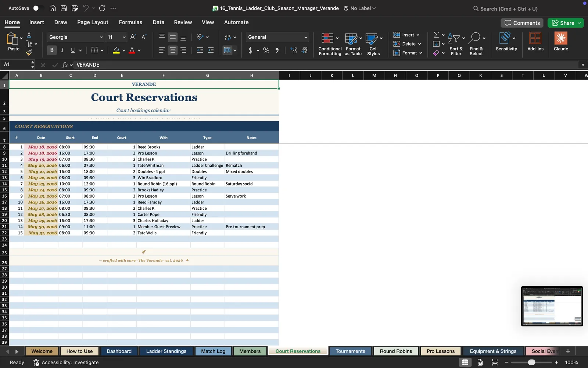
Task: Open the Home icon in the title bar
Action: point(53,8)
